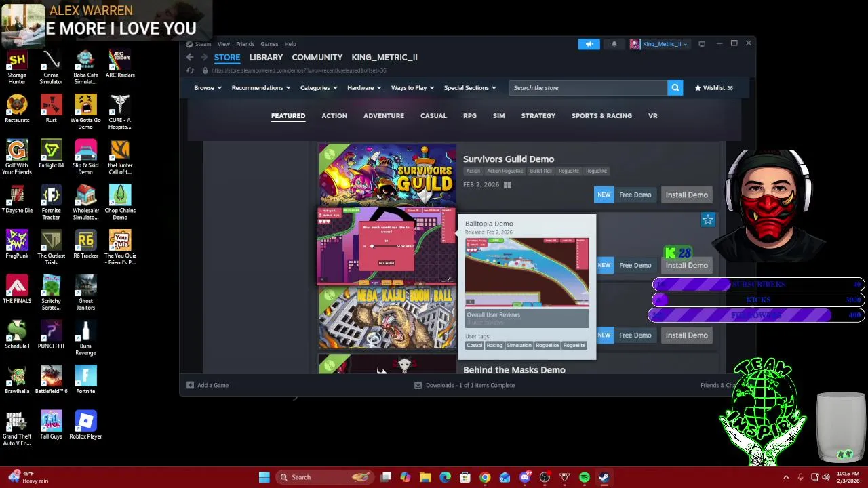Open the Friends menu

pyautogui.click(x=245, y=44)
